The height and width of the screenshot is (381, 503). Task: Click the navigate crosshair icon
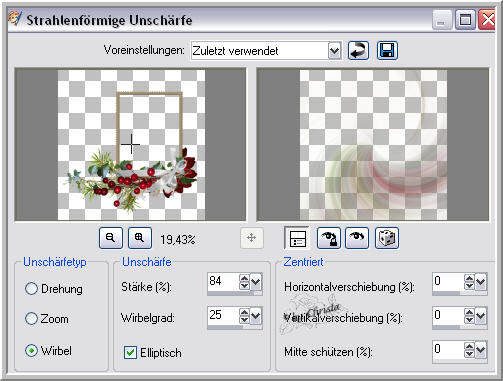[252, 238]
